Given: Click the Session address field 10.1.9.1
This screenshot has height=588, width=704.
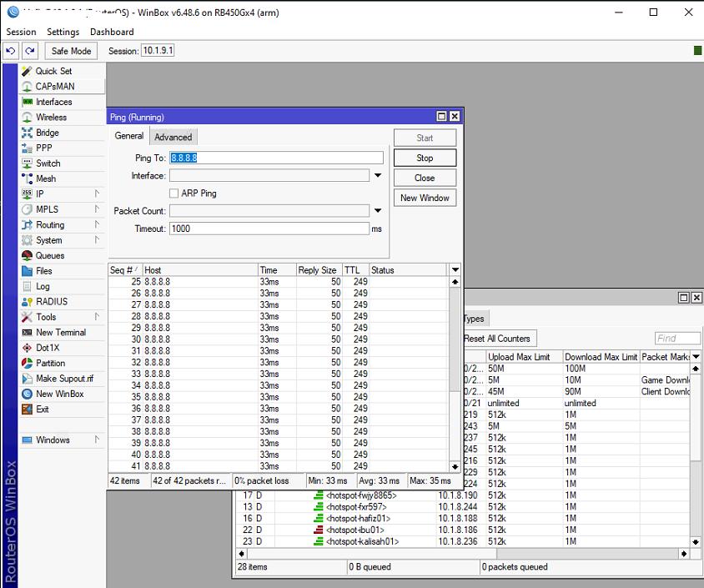Looking at the screenshot, I should pyautogui.click(x=158, y=50).
